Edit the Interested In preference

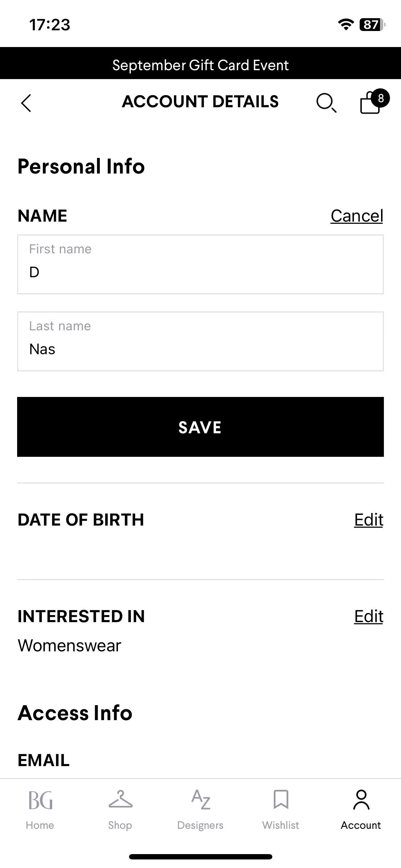[x=369, y=616]
